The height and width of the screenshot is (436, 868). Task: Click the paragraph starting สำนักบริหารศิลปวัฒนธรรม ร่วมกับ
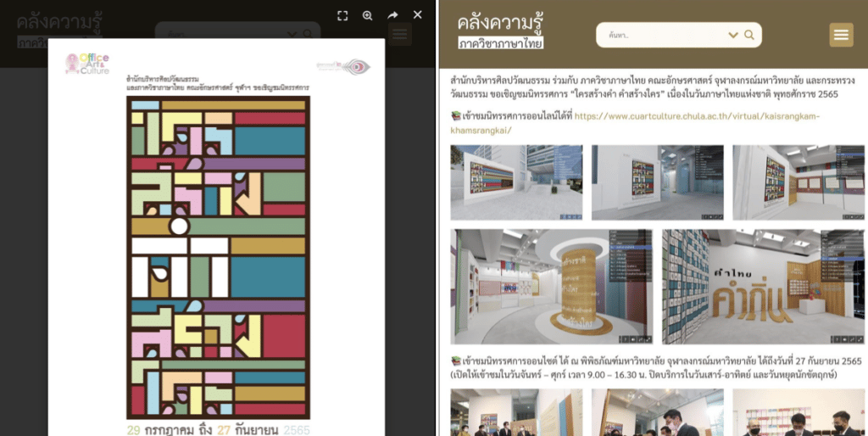click(654, 87)
